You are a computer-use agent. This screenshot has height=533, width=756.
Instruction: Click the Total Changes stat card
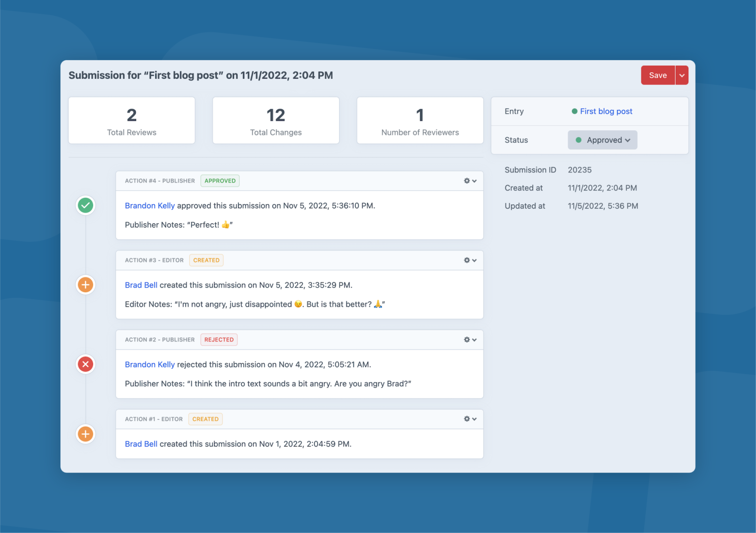click(x=276, y=120)
